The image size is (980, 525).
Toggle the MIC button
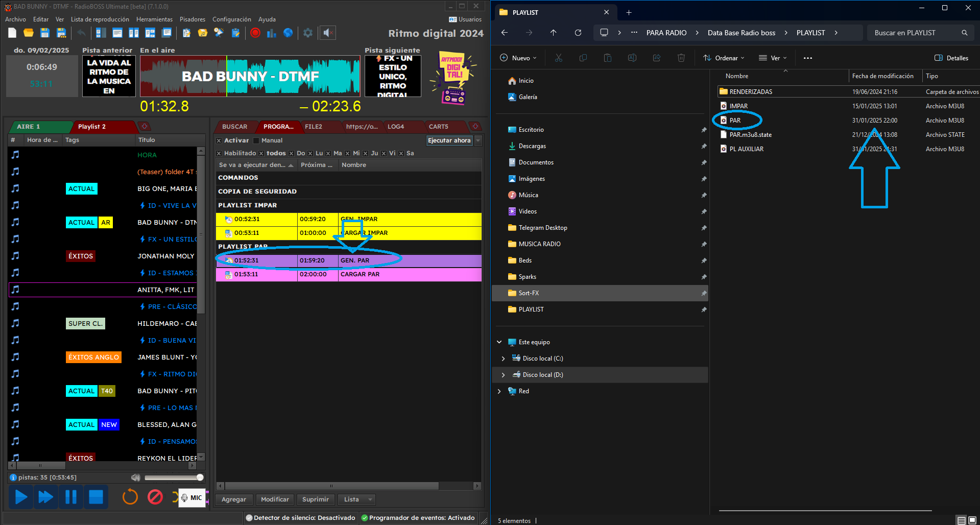(x=192, y=498)
